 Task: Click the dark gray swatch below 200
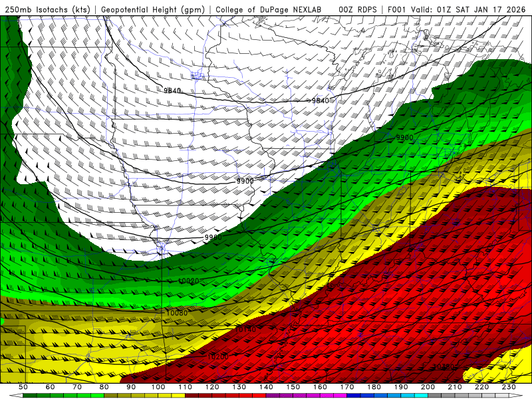click(x=435, y=396)
